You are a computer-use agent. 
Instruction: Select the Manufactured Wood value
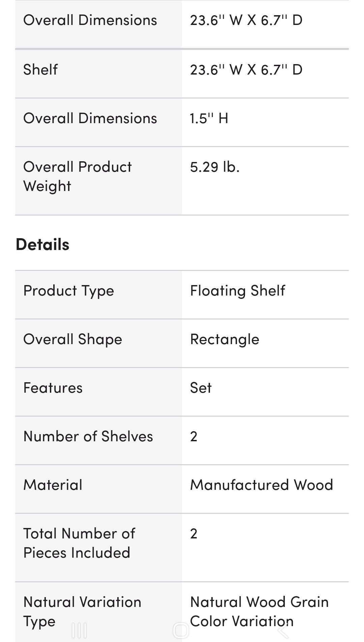point(262,485)
